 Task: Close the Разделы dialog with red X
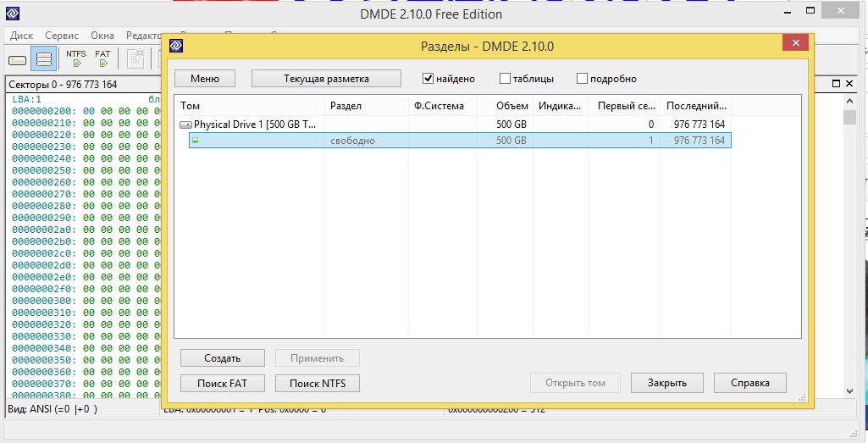795,43
